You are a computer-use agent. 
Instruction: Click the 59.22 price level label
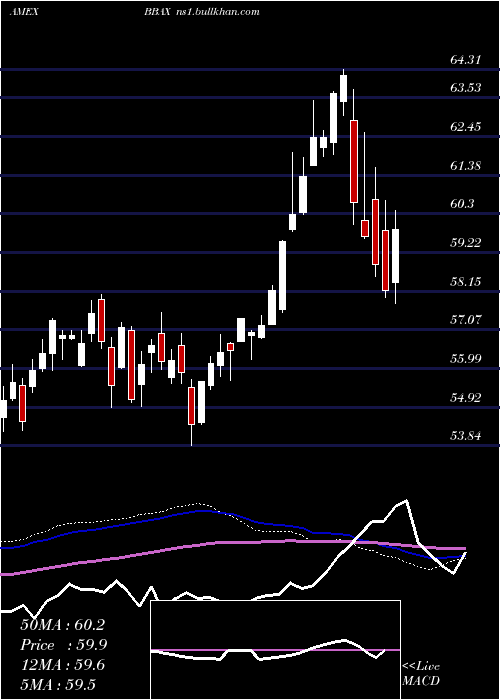466,243
